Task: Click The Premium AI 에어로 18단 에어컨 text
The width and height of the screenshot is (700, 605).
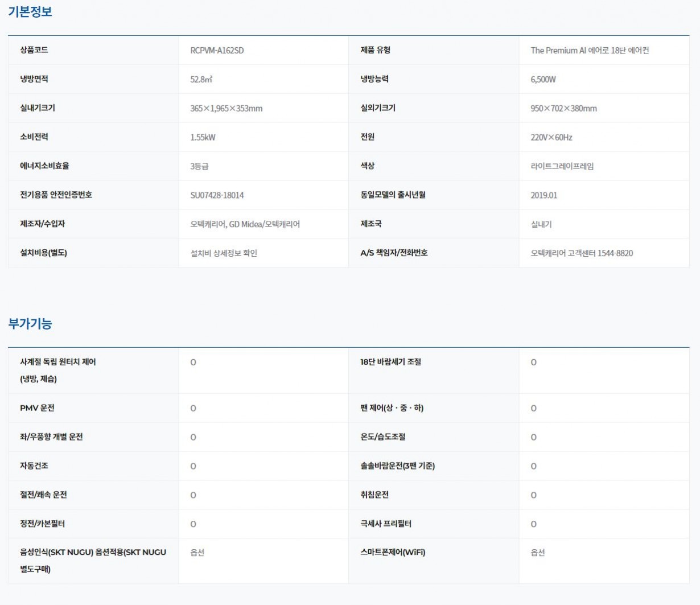Action: (x=590, y=51)
